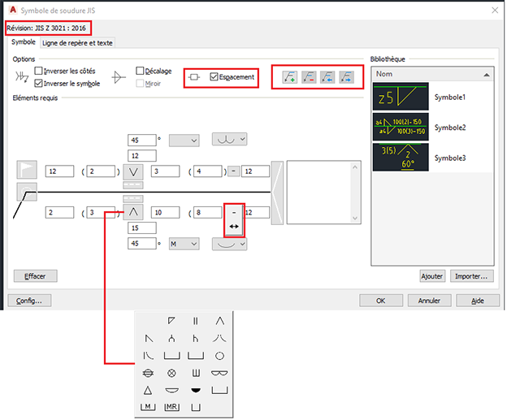Open the empty finishing method dropdown on the upper side
Image resolution: width=507 pixels, height=420 pixels.
click(184, 141)
